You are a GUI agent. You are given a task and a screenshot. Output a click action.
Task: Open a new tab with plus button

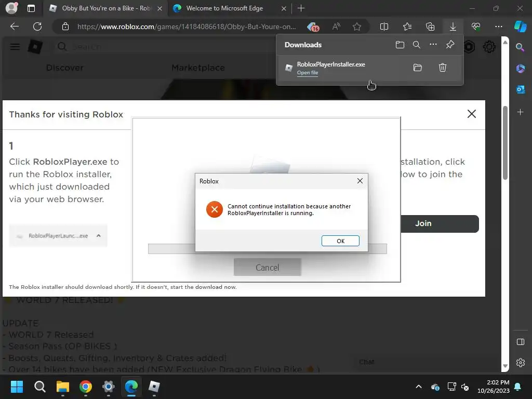(x=301, y=8)
